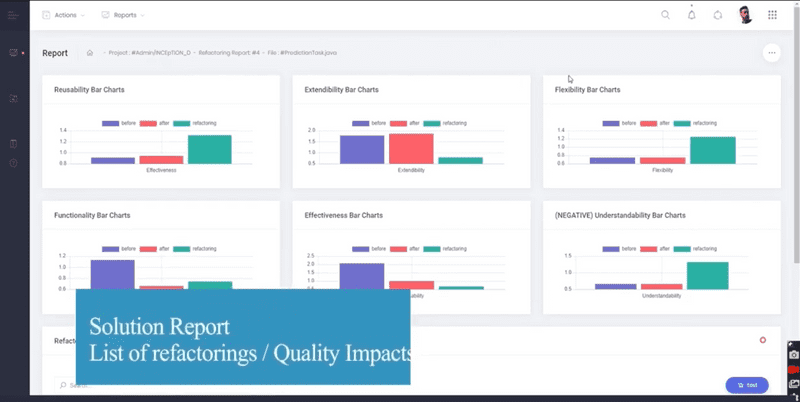Click the hamburger menu icon in sidebar
Screen dimensions: 800x402
click(13, 15)
